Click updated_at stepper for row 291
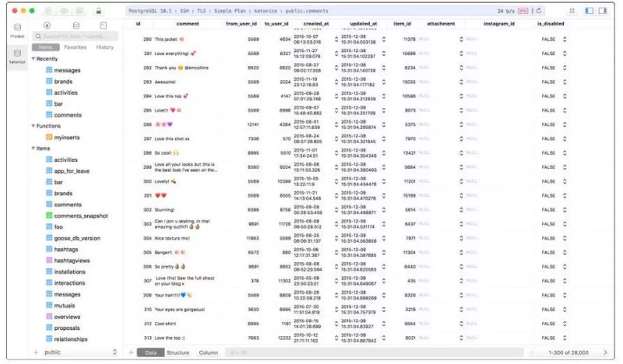The width and height of the screenshot is (623, 364). point(384,53)
